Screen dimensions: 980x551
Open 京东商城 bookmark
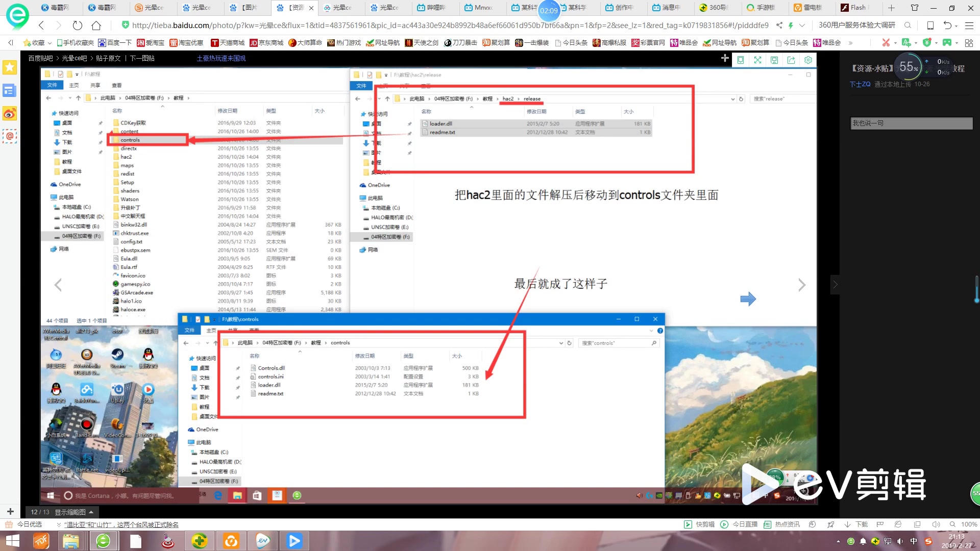pyautogui.click(x=266, y=43)
